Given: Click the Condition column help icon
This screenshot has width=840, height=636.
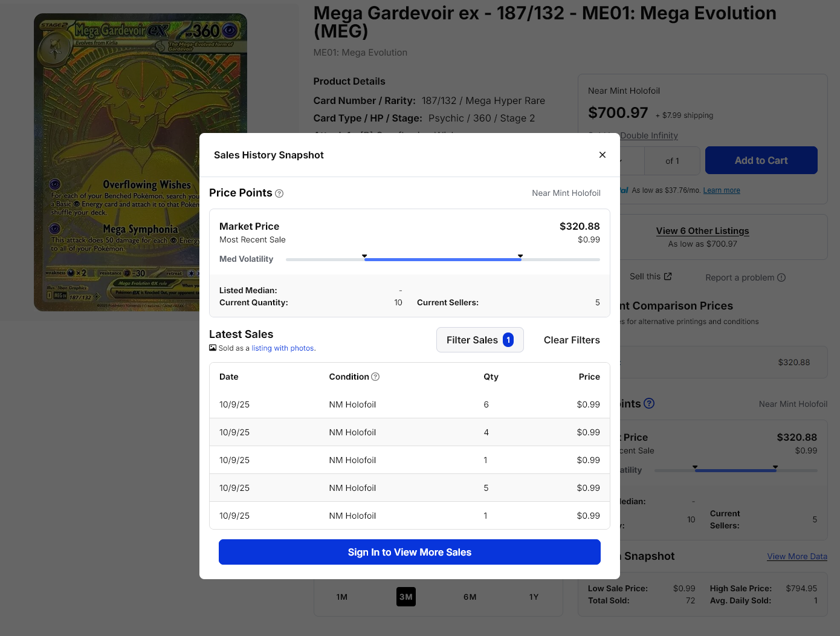Looking at the screenshot, I should [x=375, y=377].
